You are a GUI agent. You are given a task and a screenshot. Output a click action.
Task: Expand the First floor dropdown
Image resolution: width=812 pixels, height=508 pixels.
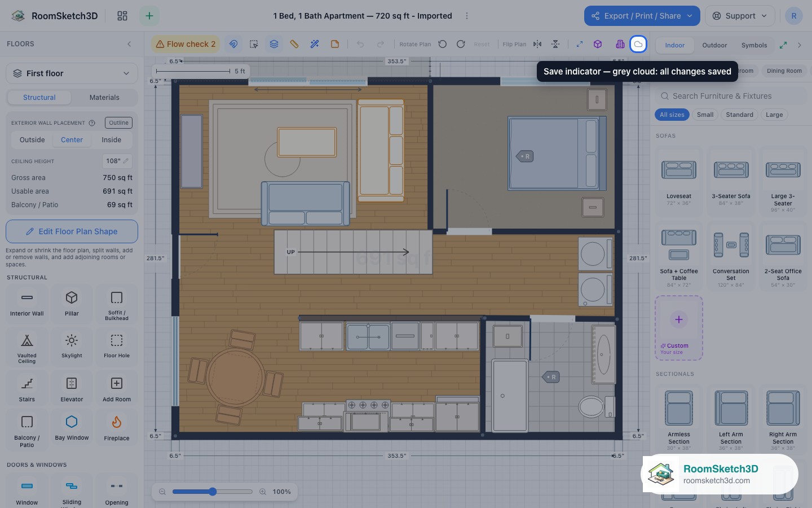click(72, 73)
